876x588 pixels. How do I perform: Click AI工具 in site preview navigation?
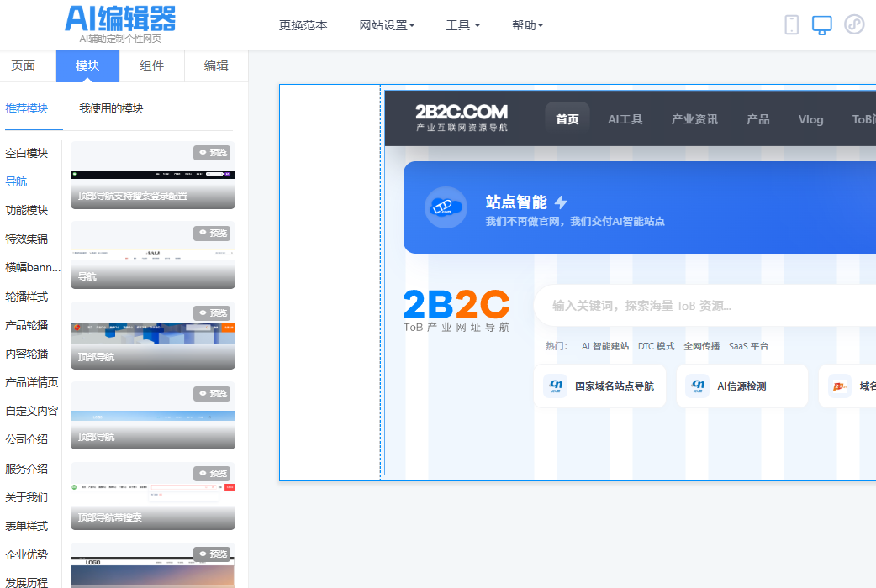625,119
